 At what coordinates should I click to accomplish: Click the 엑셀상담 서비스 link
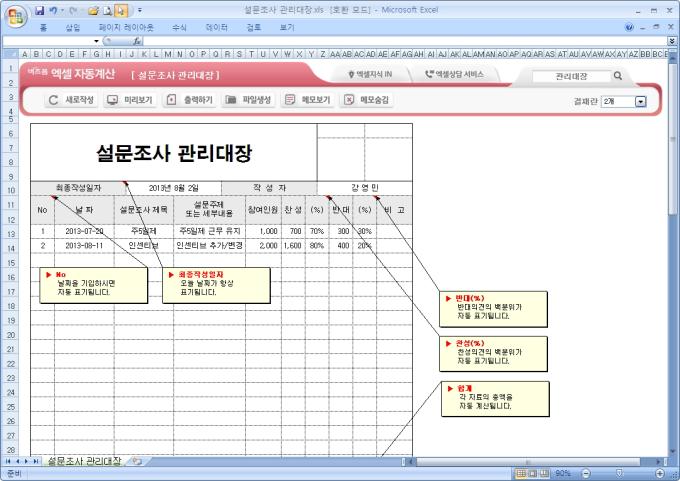point(454,75)
